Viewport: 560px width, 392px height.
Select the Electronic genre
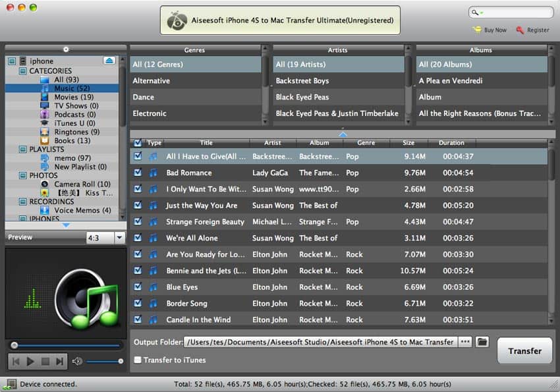[x=196, y=113]
